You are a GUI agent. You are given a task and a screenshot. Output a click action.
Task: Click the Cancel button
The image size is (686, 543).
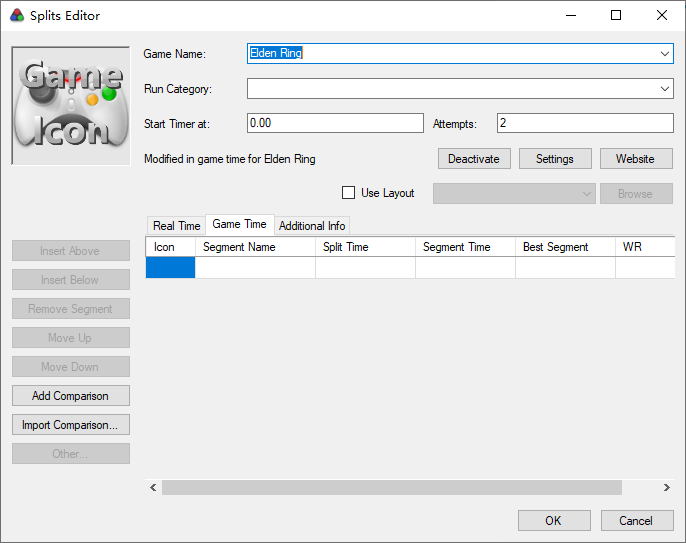(x=637, y=521)
